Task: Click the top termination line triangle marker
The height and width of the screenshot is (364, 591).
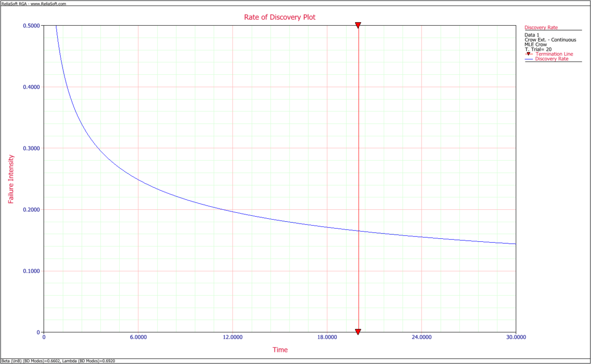Action: pos(358,25)
